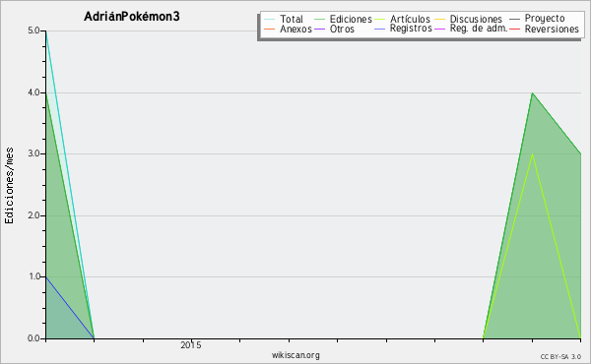This screenshot has width=591, height=364.
Task: Click the Otros legend label
Action: [342, 29]
